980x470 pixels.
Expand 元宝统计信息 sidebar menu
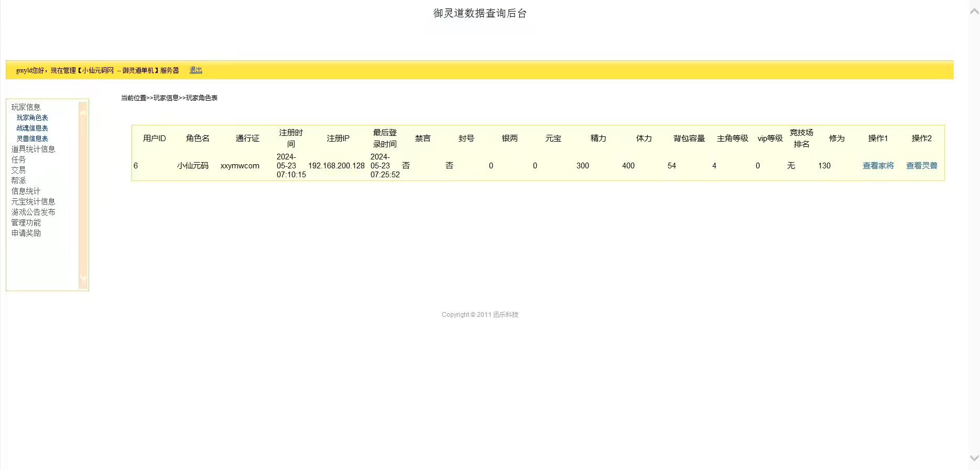(33, 201)
